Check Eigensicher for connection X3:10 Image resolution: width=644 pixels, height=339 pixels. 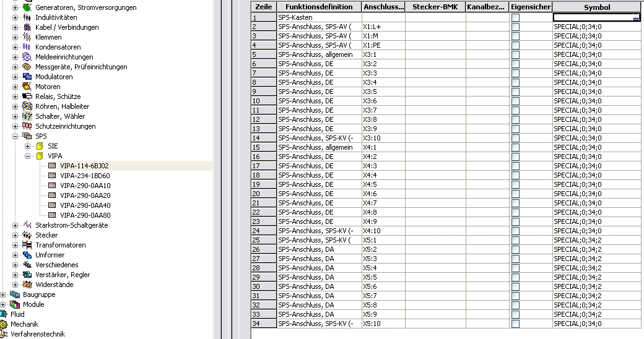[x=515, y=138]
